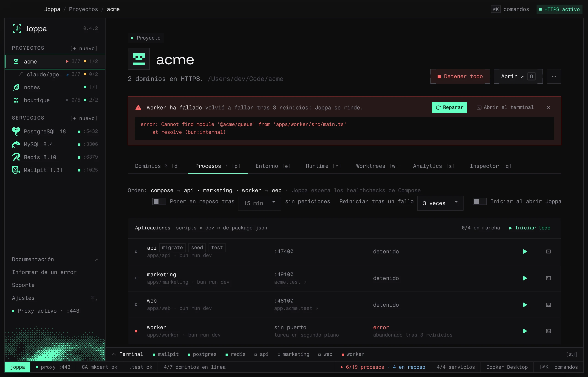Start the api process with play icon

[525, 252]
